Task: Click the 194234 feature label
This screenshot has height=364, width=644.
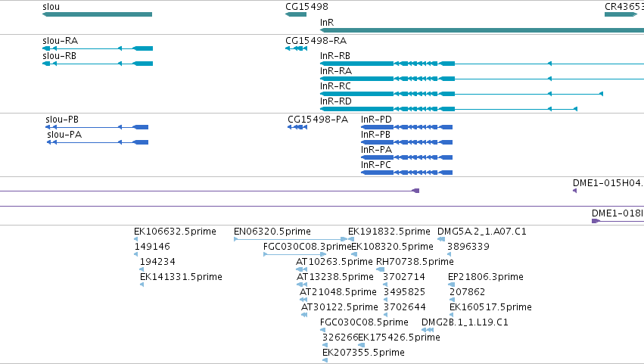Action: pos(157,262)
